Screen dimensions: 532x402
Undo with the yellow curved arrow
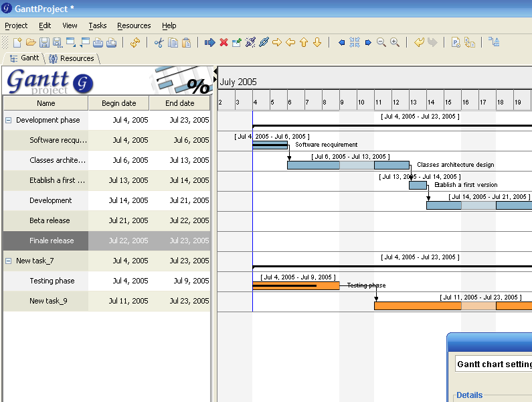(x=419, y=42)
